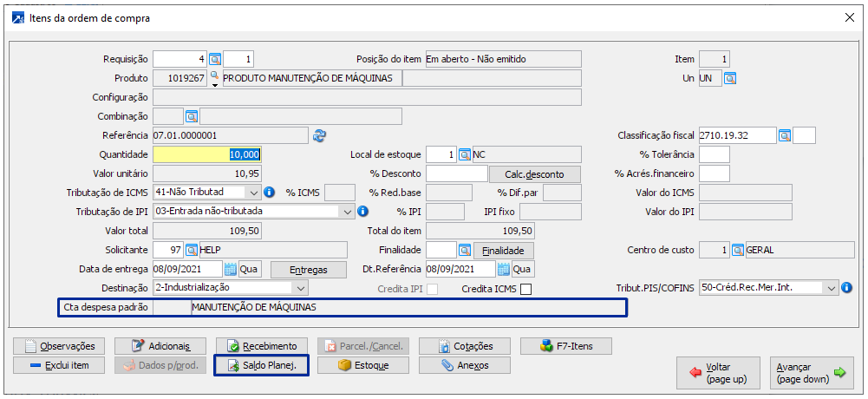Open the Dt.Referência calendar icon
The width and height of the screenshot is (868, 399).
503,270
